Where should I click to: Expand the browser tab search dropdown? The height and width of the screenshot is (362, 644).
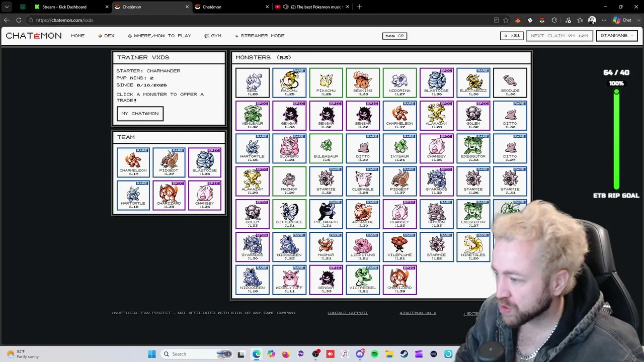(7, 7)
